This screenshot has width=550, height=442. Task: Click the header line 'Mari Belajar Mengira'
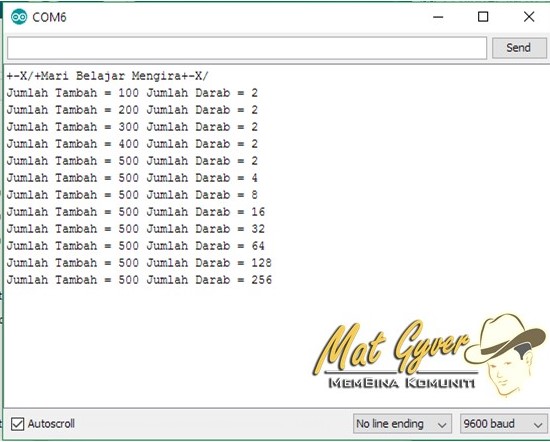[x=108, y=76]
